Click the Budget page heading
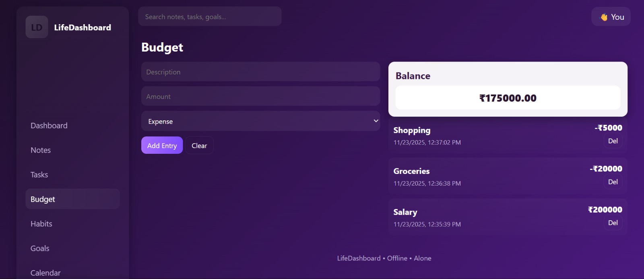The height and width of the screenshot is (279, 644). point(162,48)
